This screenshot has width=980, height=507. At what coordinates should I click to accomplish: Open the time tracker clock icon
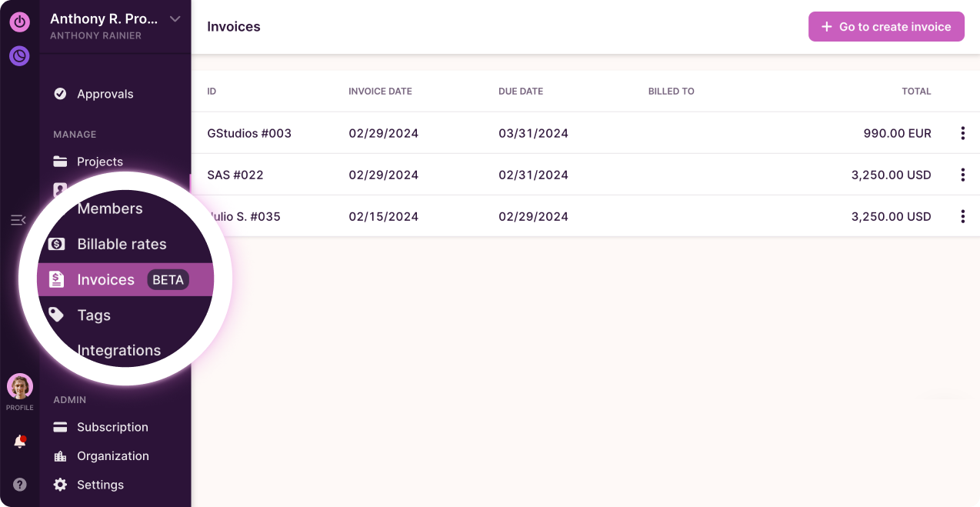pos(19,55)
